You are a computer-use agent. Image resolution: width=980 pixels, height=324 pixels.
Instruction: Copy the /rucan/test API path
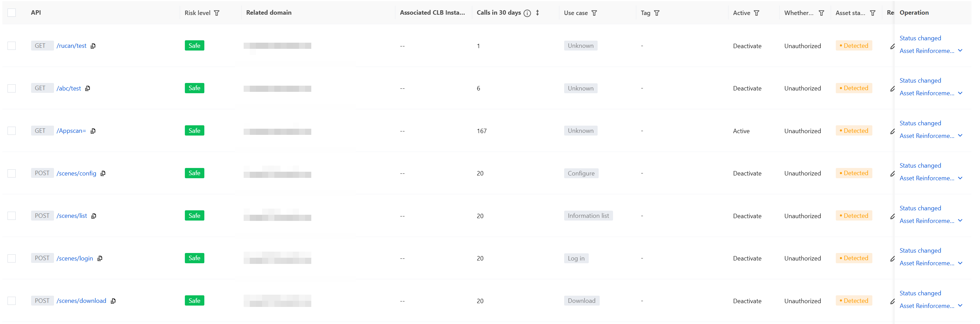pyautogui.click(x=93, y=46)
